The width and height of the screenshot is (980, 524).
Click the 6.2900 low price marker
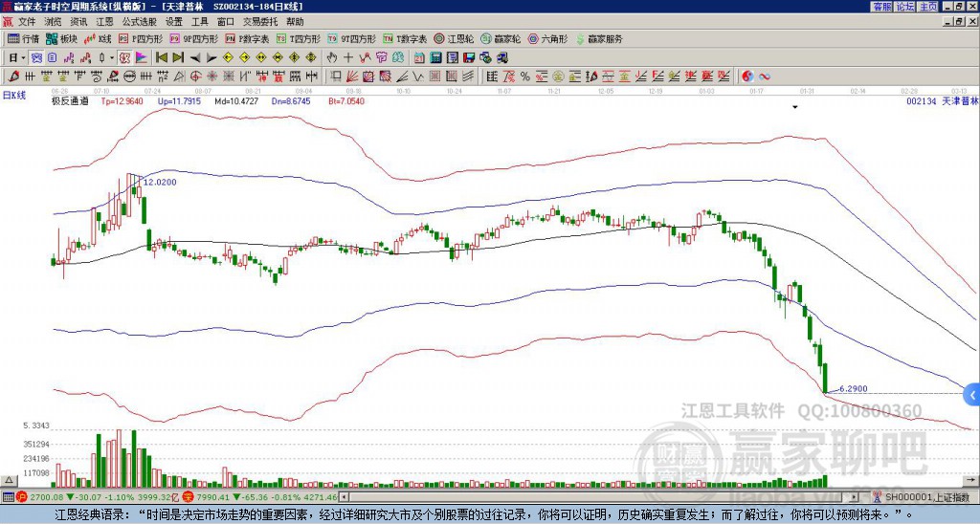click(852, 389)
